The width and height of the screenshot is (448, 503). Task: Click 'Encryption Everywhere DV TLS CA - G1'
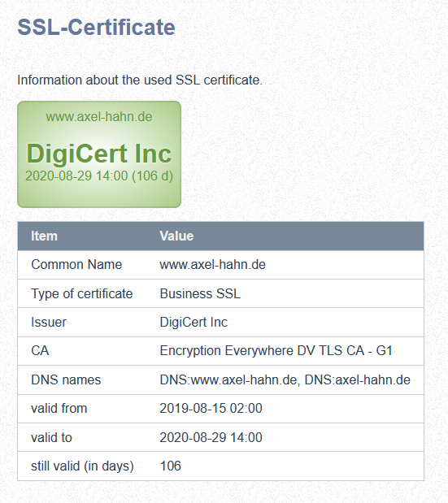(276, 350)
